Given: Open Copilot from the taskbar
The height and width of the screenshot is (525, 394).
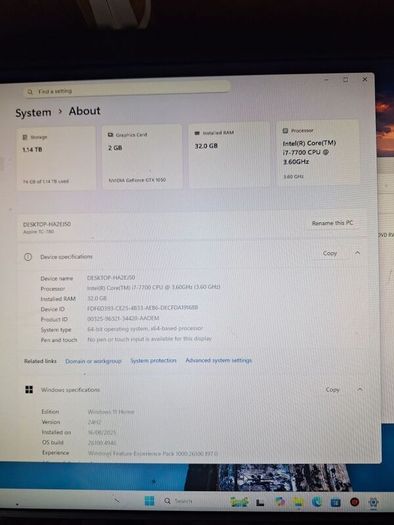Looking at the screenshot, I should pos(280,501).
